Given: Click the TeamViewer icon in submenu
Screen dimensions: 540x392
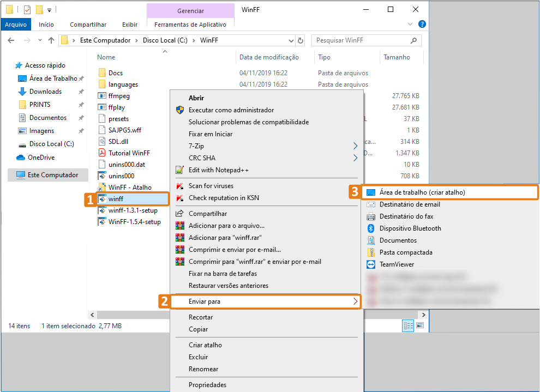Looking at the screenshot, I should (x=371, y=264).
